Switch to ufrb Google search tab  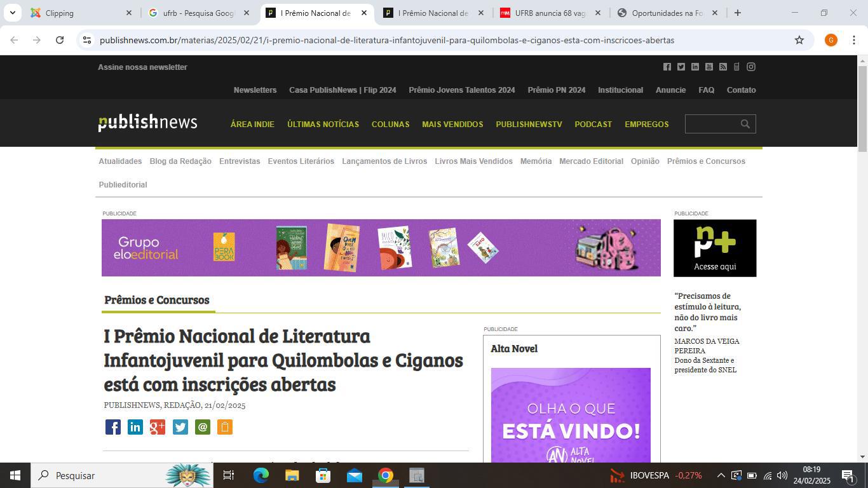click(198, 13)
